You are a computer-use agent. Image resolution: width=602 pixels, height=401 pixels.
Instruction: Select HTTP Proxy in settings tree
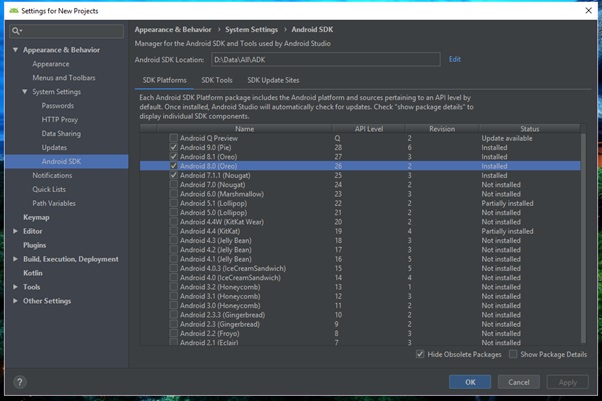(x=60, y=119)
